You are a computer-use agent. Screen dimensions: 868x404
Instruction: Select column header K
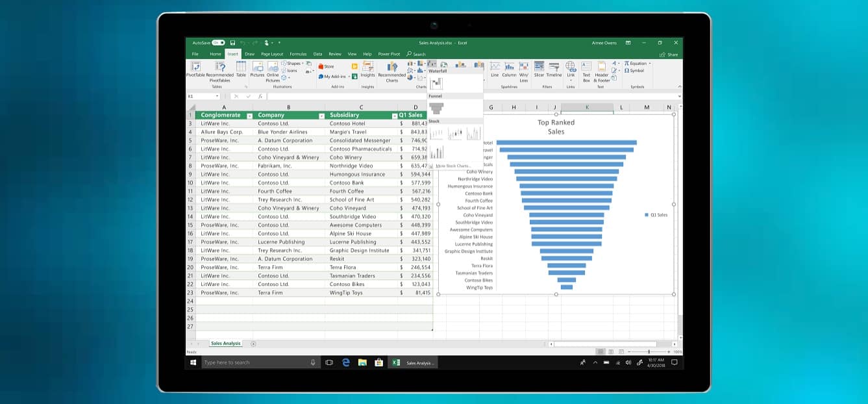[x=587, y=107]
